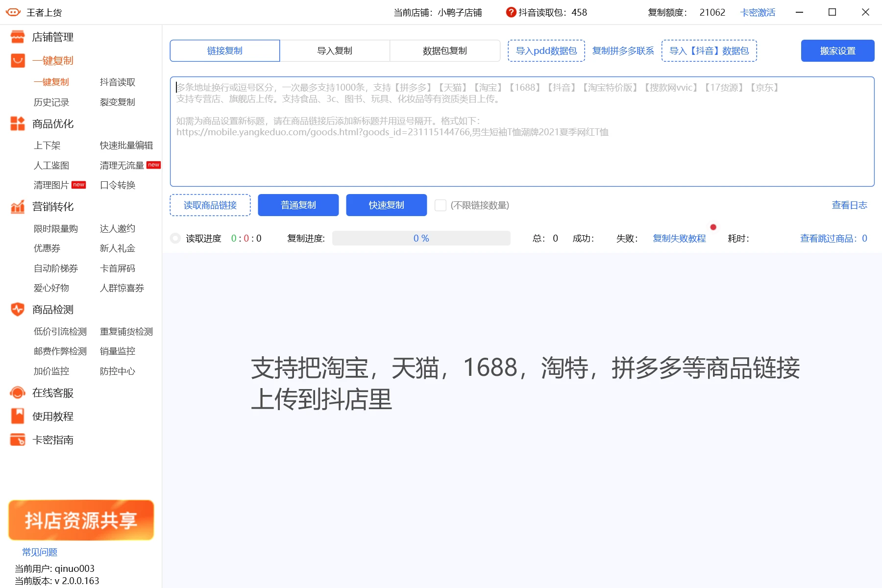Click the 店铺管理 store icon
Screen dimensions: 882x588
click(x=18, y=37)
